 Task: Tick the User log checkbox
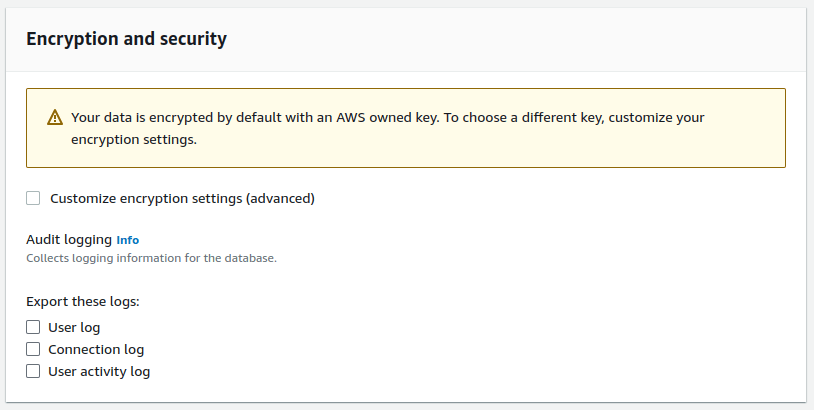pyautogui.click(x=33, y=327)
